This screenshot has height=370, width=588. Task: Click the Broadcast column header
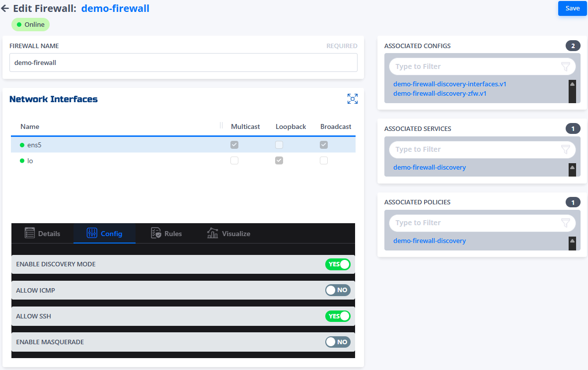(336, 126)
